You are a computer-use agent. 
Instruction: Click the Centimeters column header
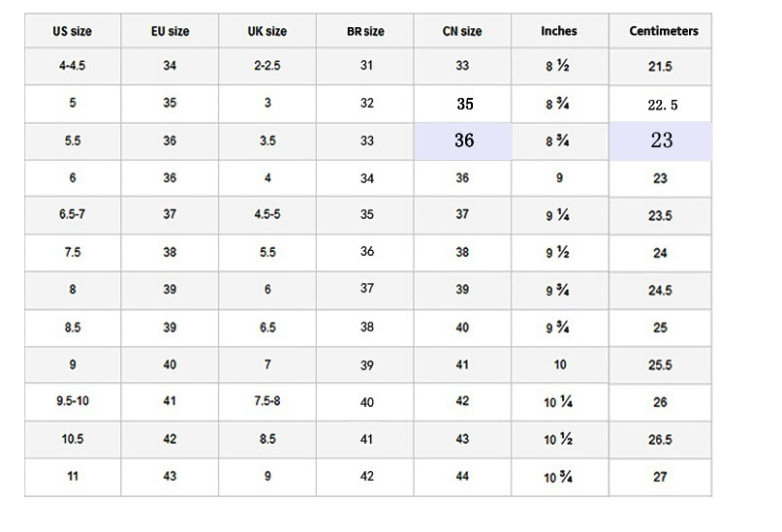point(664,31)
